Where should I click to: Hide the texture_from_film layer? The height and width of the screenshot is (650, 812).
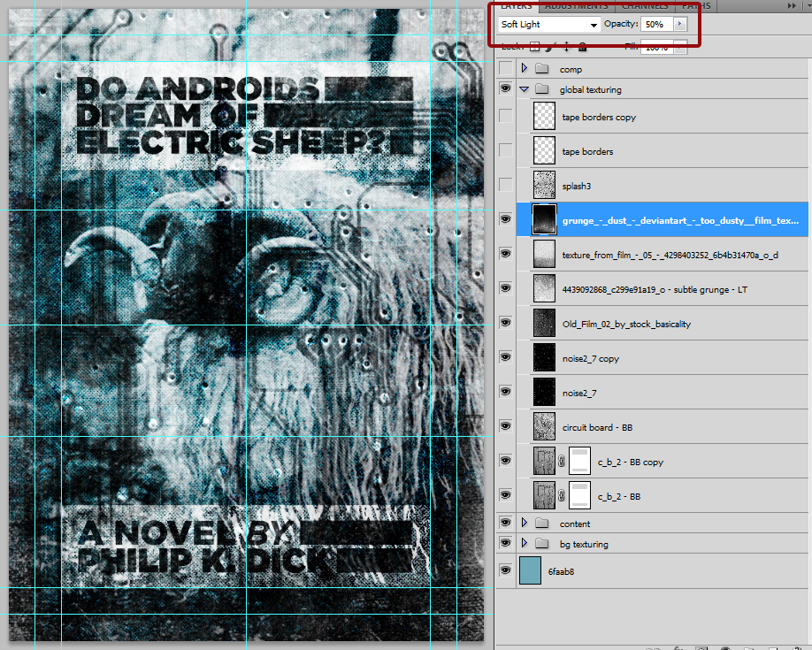tap(505, 254)
